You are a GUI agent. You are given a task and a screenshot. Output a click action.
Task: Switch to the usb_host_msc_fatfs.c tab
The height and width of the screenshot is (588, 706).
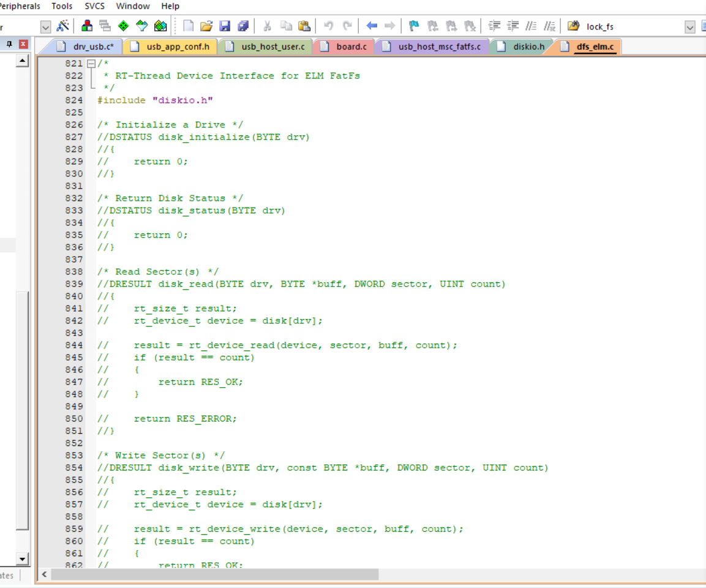tap(432, 47)
